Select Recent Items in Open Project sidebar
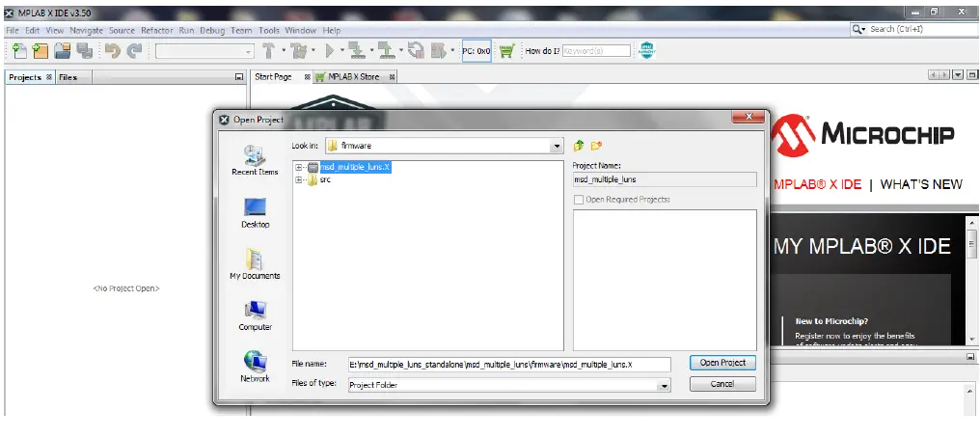 (255, 161)
